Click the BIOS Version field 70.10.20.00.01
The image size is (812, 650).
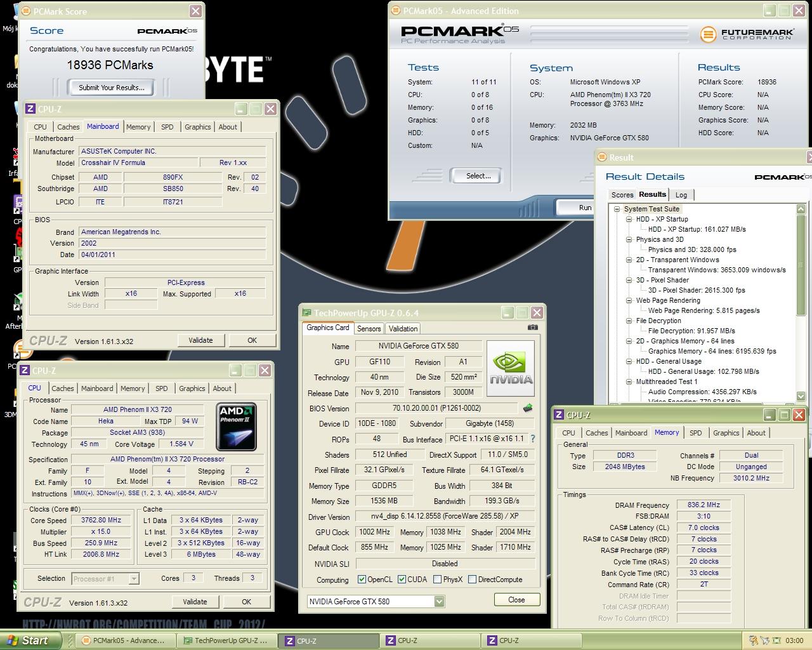436,408
